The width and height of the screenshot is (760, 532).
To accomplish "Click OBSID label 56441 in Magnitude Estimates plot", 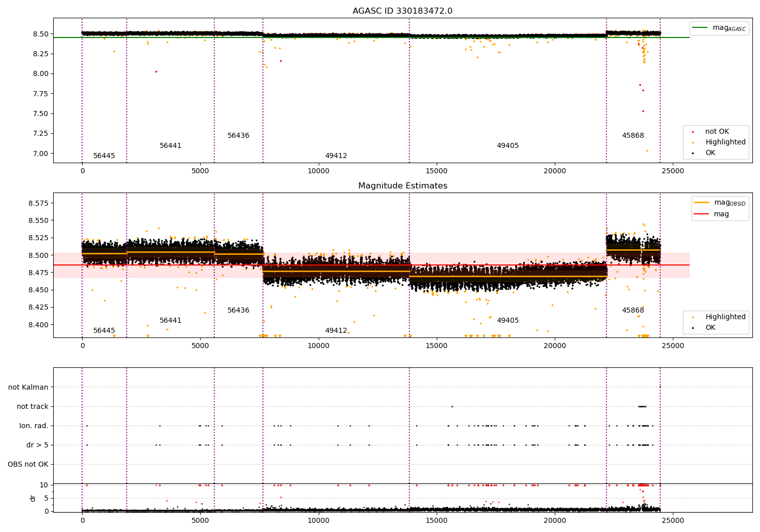I will pos(170,321).
